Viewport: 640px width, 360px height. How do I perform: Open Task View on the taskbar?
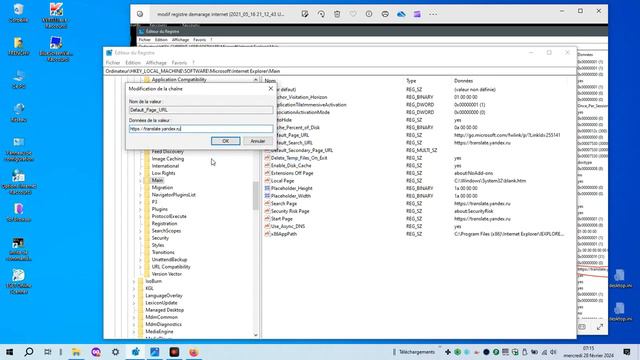pyautogui.click(x=48, y=352)
